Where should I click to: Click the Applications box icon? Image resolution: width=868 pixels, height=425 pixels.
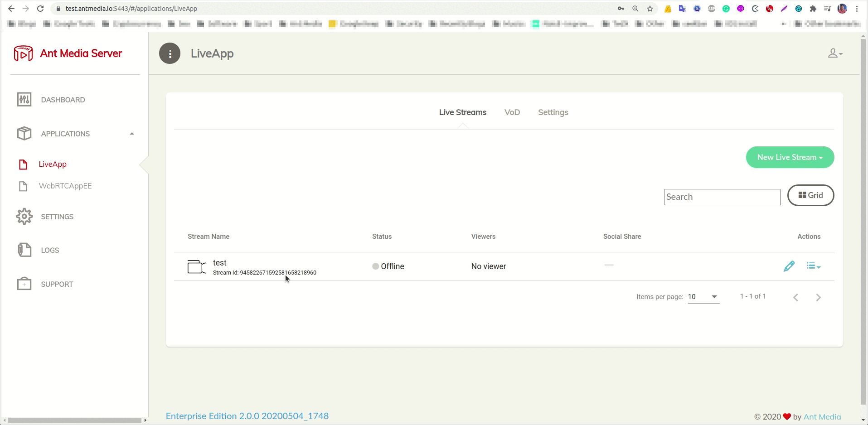click(x=24, y=133)
